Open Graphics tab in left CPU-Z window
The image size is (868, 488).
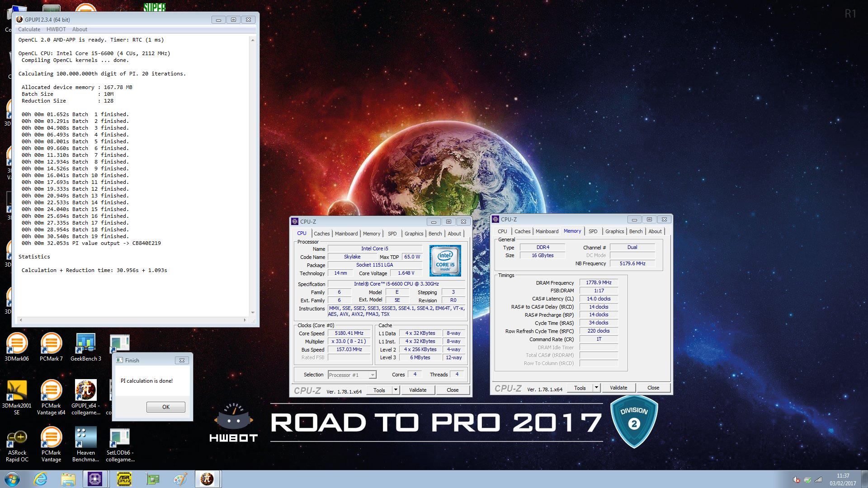[x=414, y=234]
